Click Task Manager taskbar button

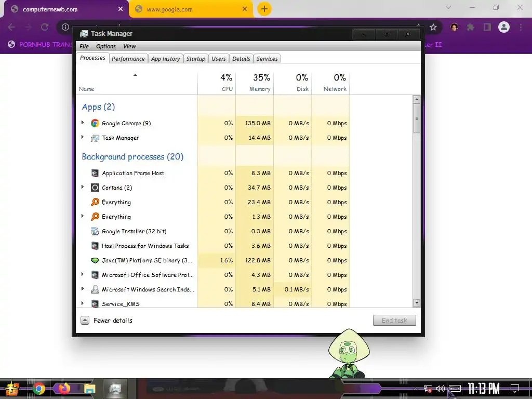tap(115, 389)
